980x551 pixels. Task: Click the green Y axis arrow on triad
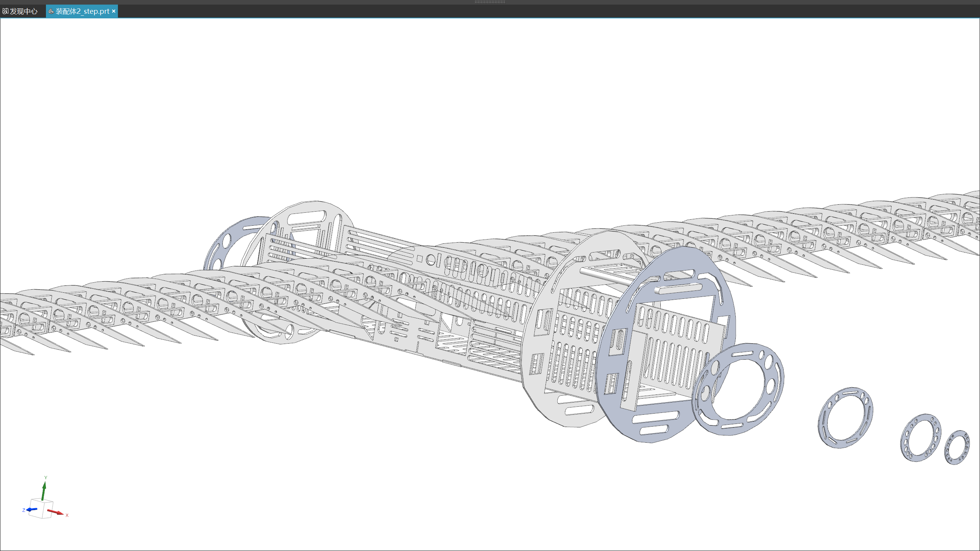click(x=44, y=491)
